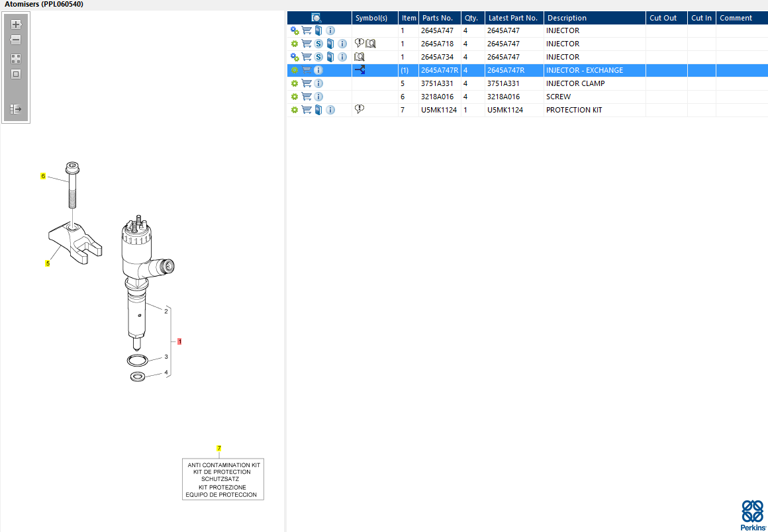Select the INJECTOR - EXCHANGE description cell
768x532 pixels.
pyautogui.click(x=595, y=71)
